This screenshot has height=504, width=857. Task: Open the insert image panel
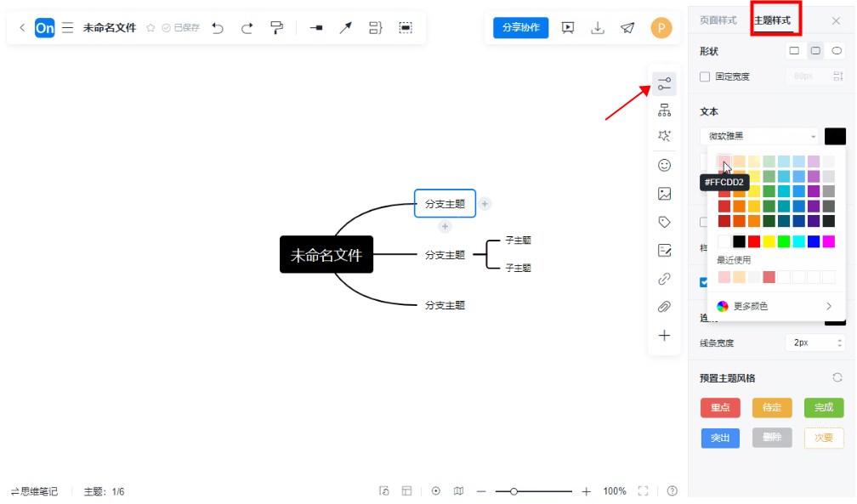click(664, 194)
